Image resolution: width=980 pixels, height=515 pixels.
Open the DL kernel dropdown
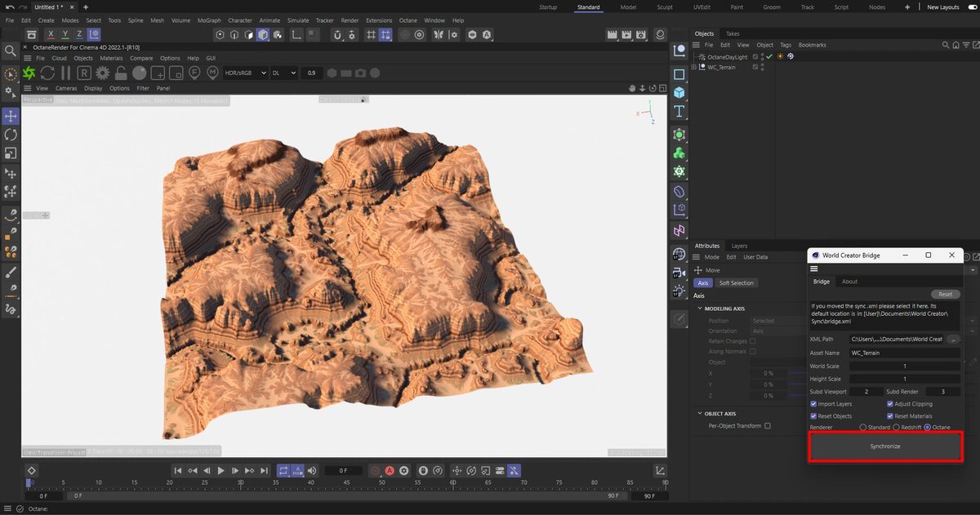tap(282, 73)
